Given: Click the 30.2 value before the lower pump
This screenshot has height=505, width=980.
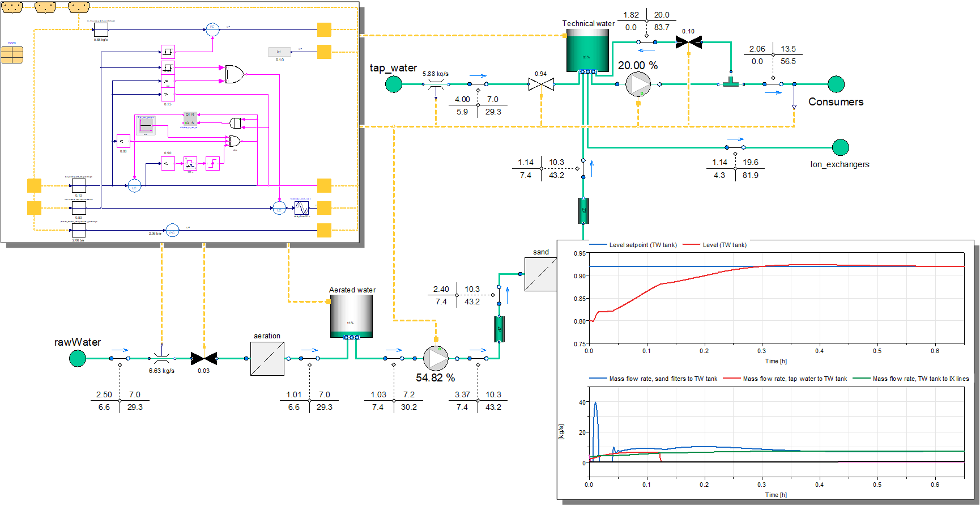Looking at the screenshot, I should point(408,407).
